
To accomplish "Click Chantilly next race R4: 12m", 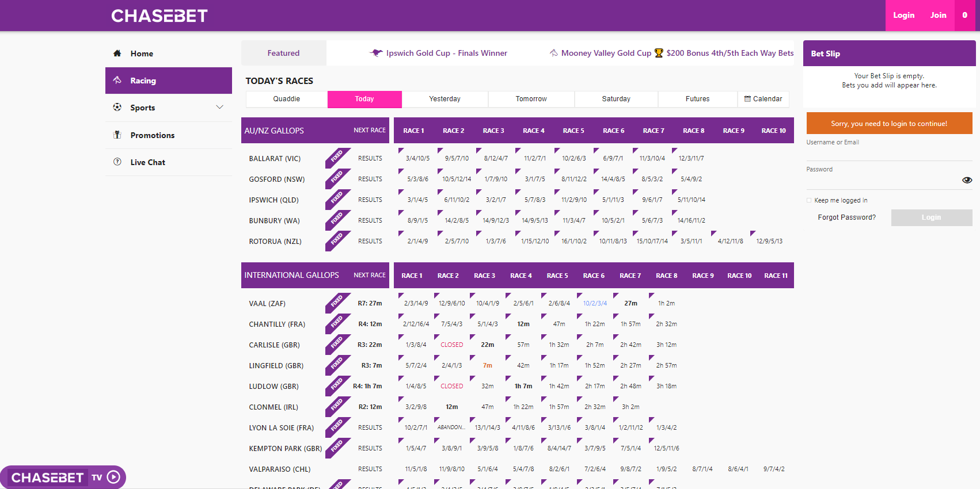I will [x=370, y=324].
